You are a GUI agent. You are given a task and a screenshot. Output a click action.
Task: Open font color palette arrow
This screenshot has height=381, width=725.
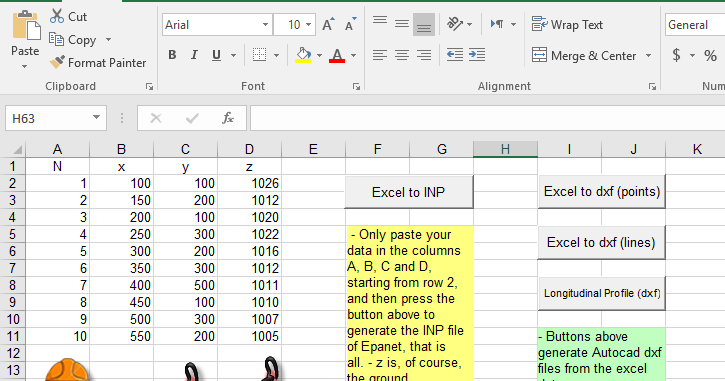[353, 55]
